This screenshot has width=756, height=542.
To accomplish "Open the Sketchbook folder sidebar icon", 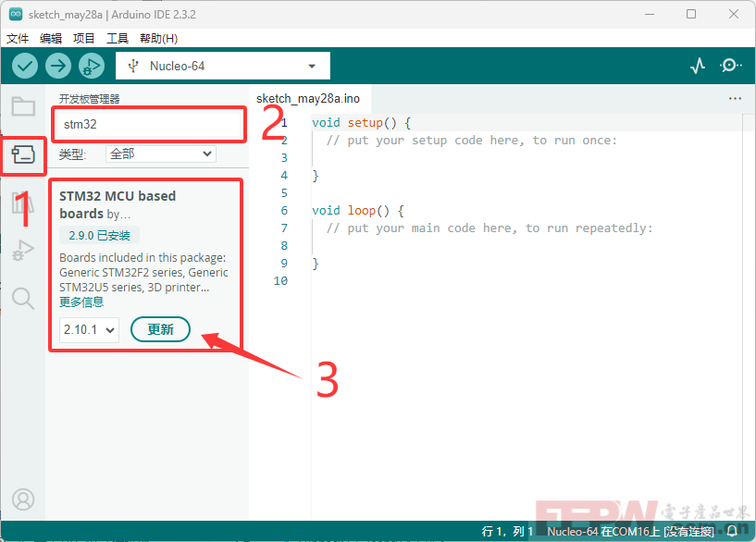I will pyautogui.click(x=23, y=106).
